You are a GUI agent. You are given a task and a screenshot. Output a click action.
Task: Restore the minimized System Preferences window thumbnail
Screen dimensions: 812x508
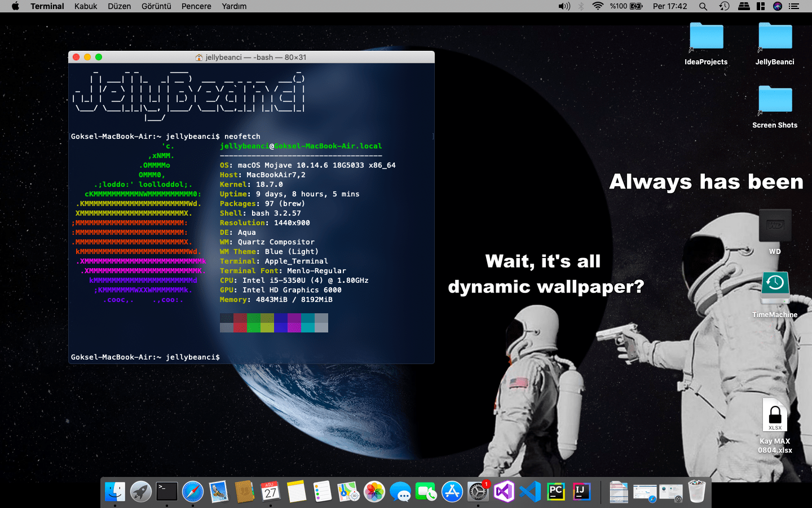tap(671, 492)
